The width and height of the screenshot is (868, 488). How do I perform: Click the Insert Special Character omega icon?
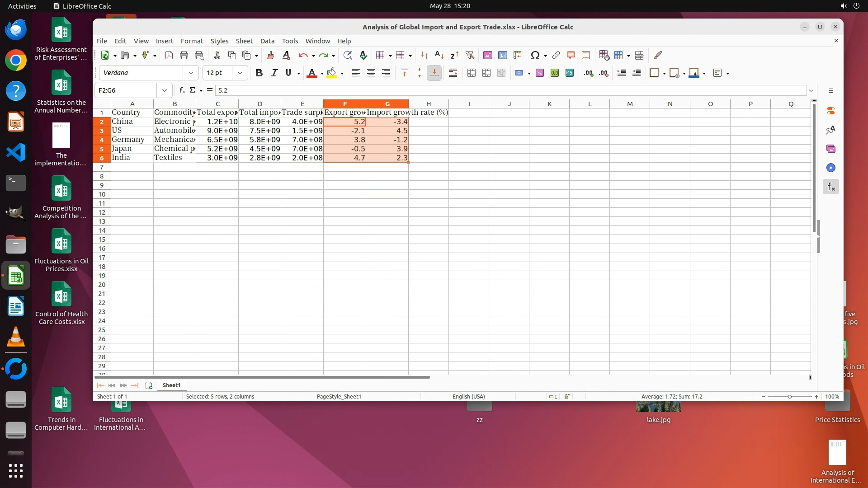pos(535,55)
